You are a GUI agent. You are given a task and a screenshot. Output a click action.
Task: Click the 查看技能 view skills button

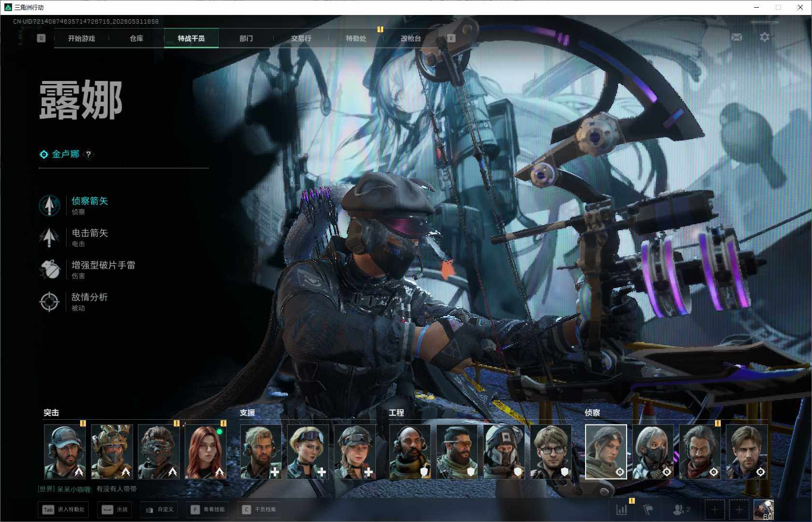(208, 509)
